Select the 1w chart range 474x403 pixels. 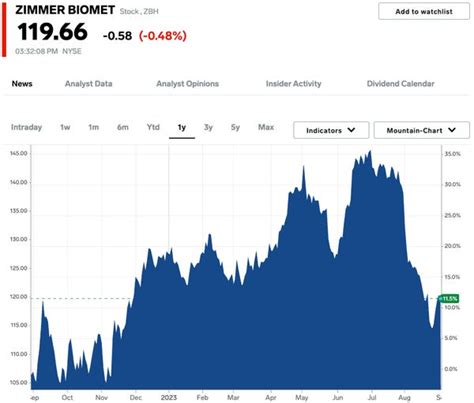point(65,127)
